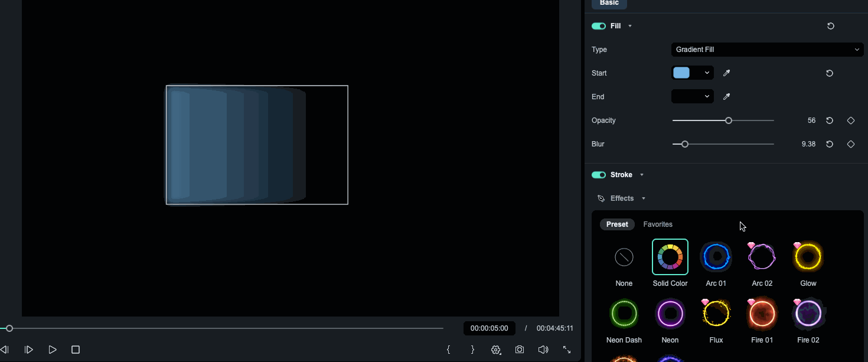
Task: Click the volume speaker icon
Action: click(x=543, y=350)
